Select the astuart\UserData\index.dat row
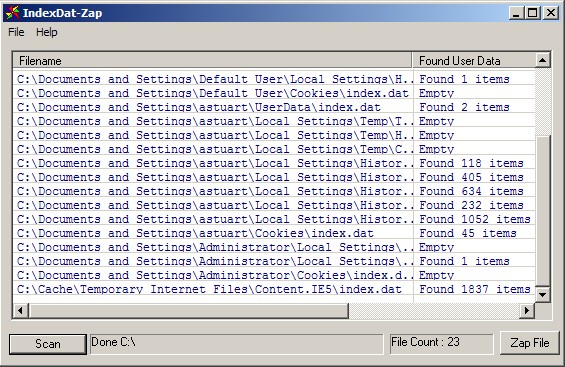This screenshot has height=367, width=565. [274, 107]
